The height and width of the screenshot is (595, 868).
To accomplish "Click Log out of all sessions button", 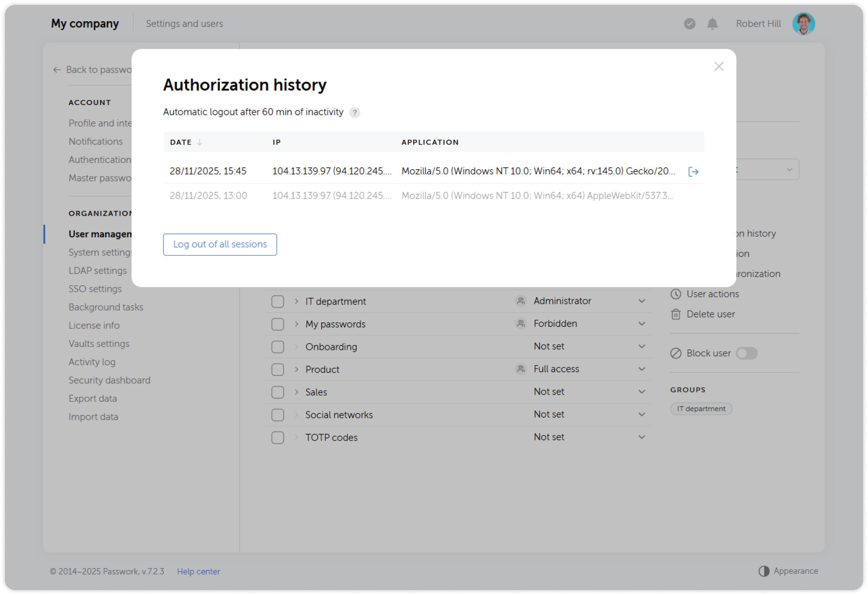I will click(220, 244).
